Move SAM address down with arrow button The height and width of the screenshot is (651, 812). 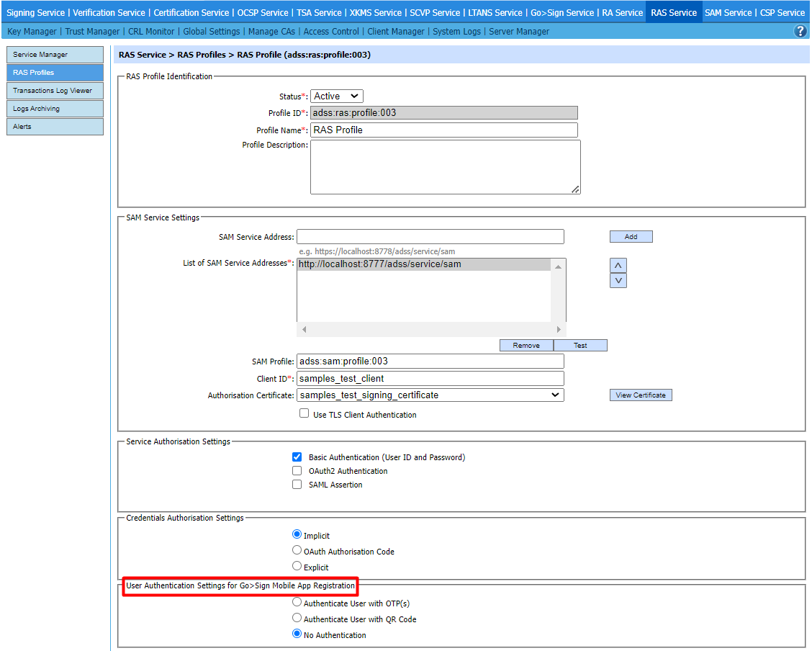(618, 280)
